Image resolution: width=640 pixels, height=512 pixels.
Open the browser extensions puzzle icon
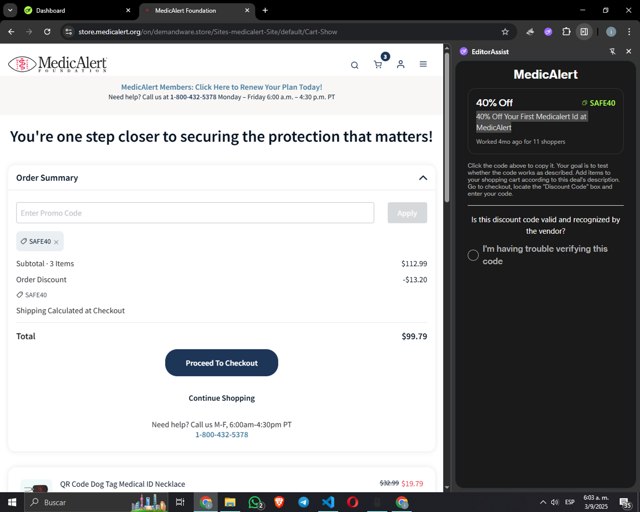coord(567,32)
